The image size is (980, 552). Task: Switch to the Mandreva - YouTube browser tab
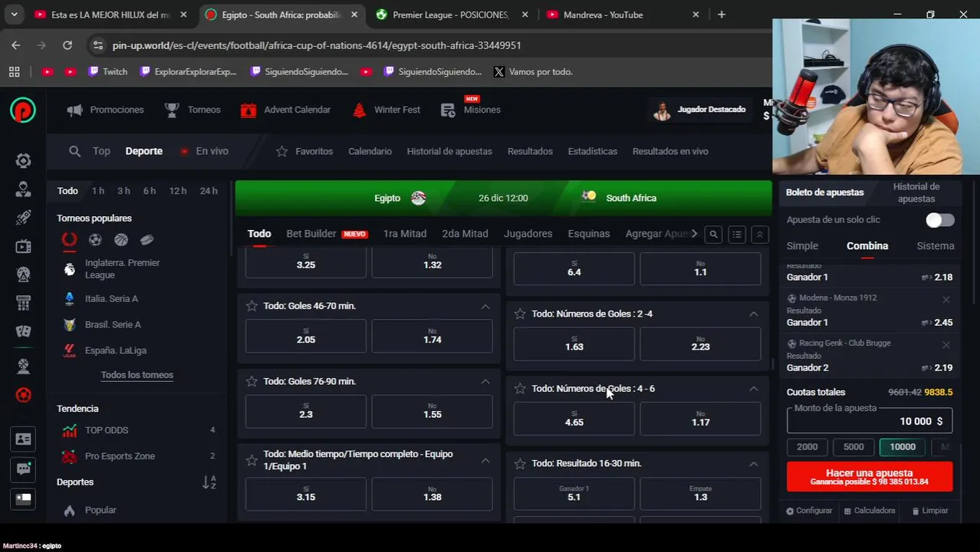click(603, 15)
